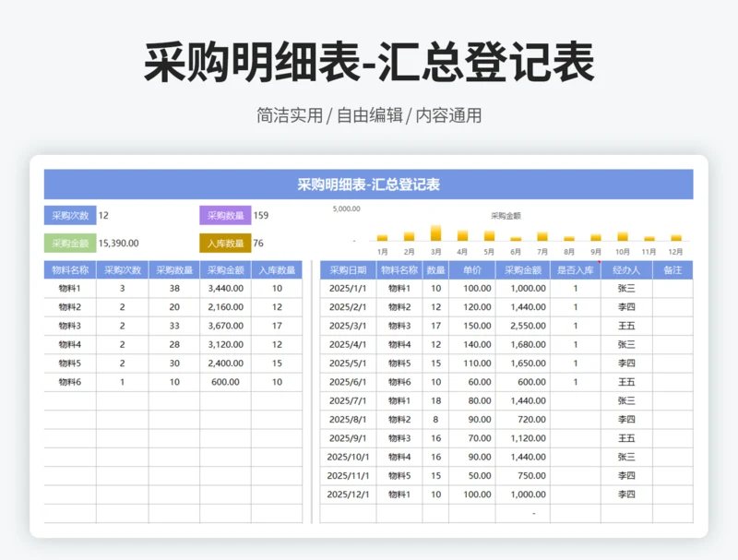Select 李四 in the 2025/11/1 row
This screenshot has height=560, width=738.
click(626, 476)
